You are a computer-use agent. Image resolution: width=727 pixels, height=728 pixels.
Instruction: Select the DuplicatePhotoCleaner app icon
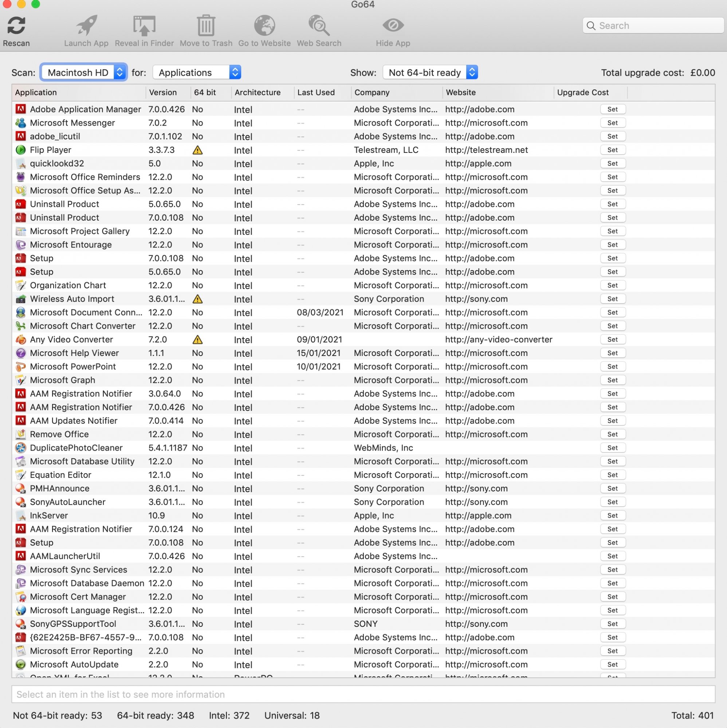(x=21, y=448)
